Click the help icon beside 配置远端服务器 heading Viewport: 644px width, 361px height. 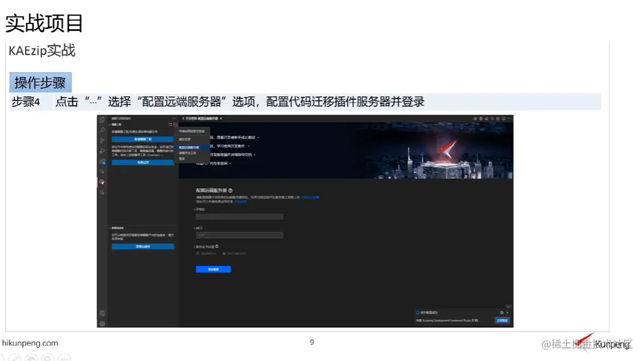click(230, 190)
